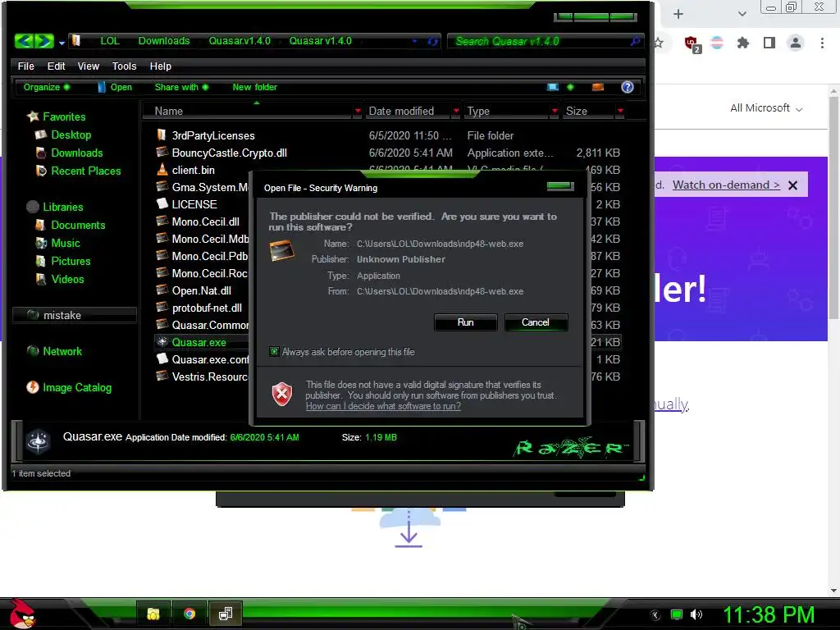The image size is (840, 630).
Task: Open 'How can I decide what software to run?' link
Action: (383, 406)
